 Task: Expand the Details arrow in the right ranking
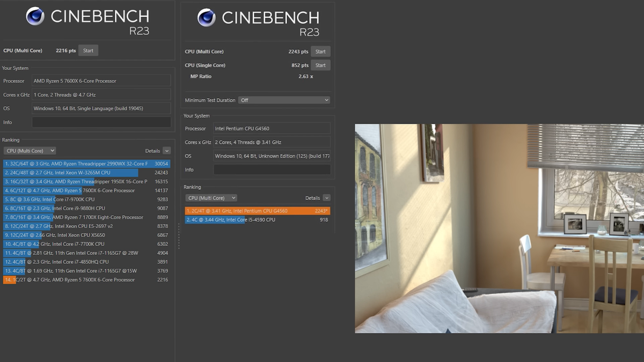point(327,198)
